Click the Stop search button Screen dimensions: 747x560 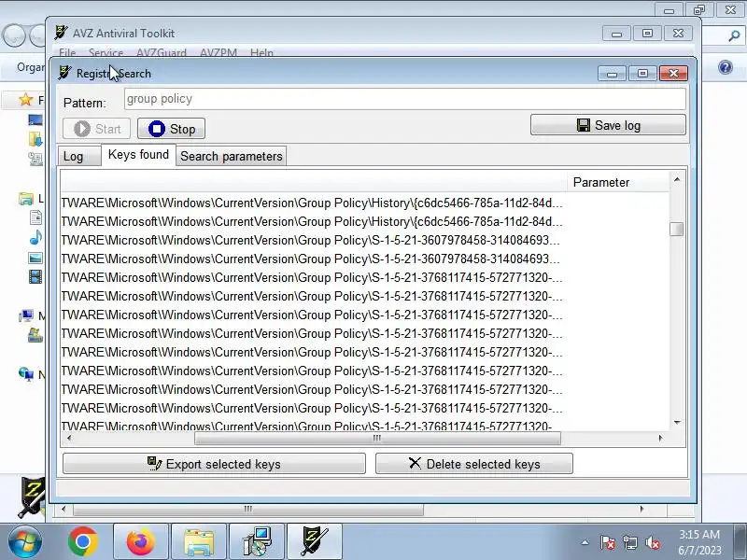click(172, 129)
